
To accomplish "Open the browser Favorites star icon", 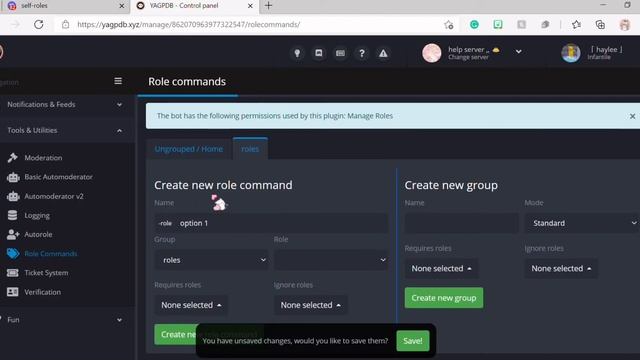I will point(576,24).
